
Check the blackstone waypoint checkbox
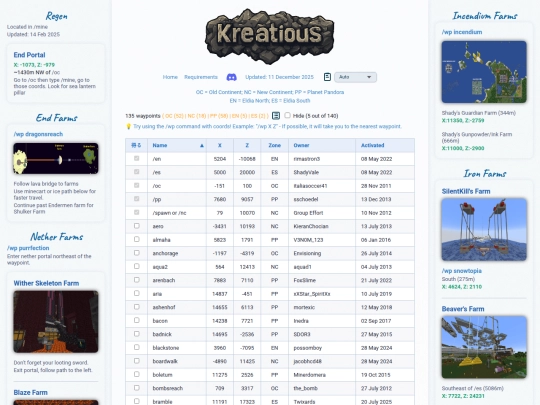pos(137,347)
